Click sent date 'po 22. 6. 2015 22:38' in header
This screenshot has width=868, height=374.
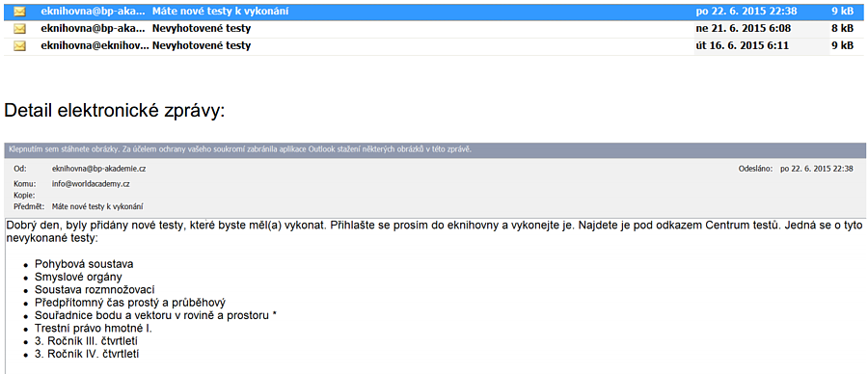point(817,169)
